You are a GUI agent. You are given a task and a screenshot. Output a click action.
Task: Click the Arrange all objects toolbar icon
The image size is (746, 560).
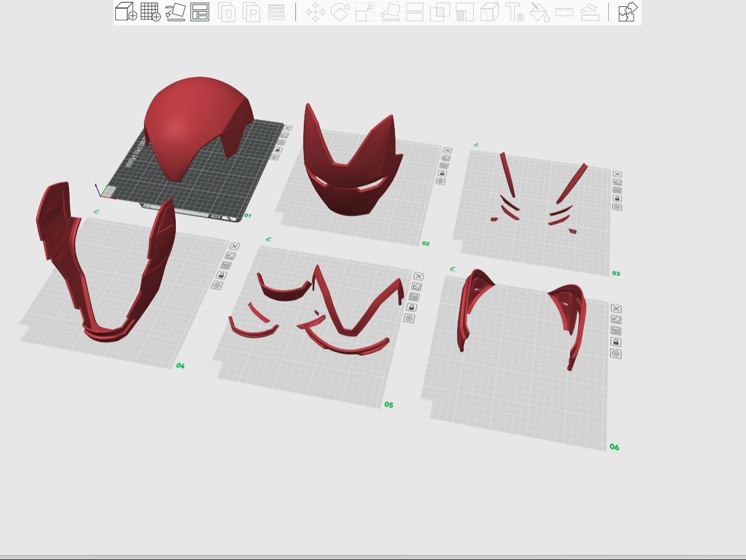[x=199, y=12]
